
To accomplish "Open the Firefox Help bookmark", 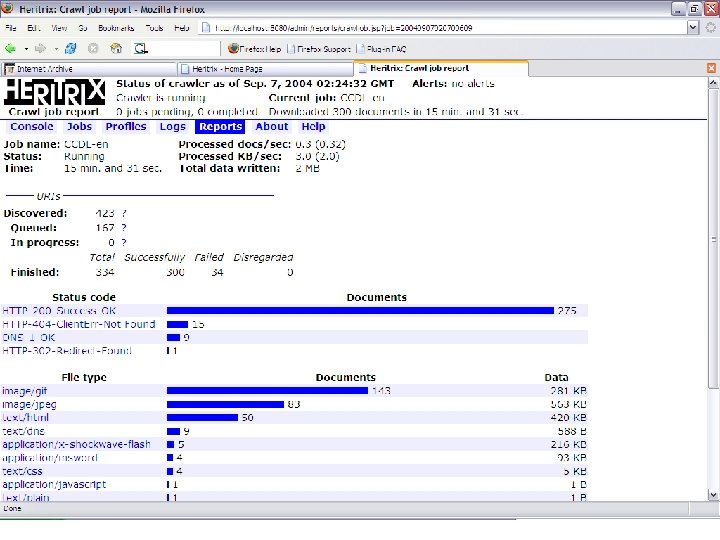I will tap(254, 49).
